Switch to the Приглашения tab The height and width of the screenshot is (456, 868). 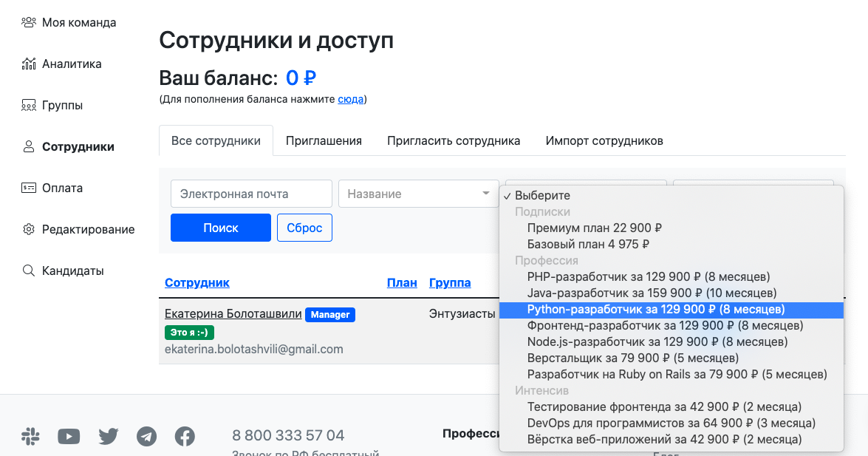point(324,140)
